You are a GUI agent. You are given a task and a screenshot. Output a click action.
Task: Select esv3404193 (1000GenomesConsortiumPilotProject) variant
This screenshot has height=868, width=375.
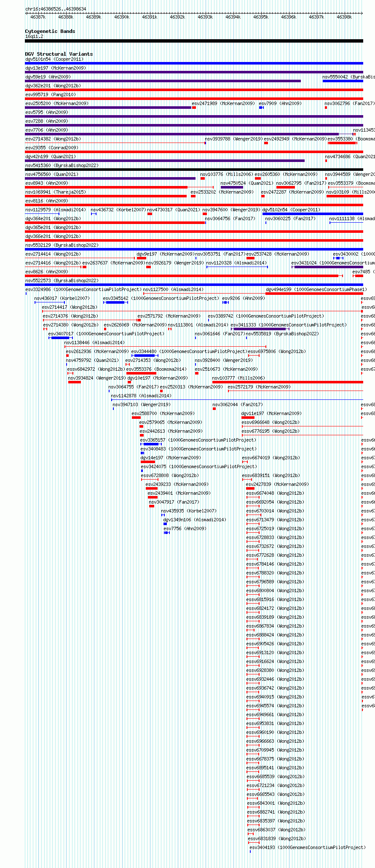(x=308, y=847)
